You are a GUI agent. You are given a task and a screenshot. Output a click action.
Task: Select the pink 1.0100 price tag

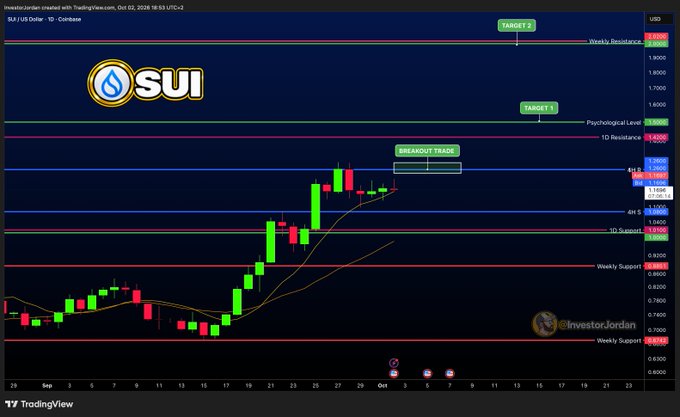[x=656, y=230]
